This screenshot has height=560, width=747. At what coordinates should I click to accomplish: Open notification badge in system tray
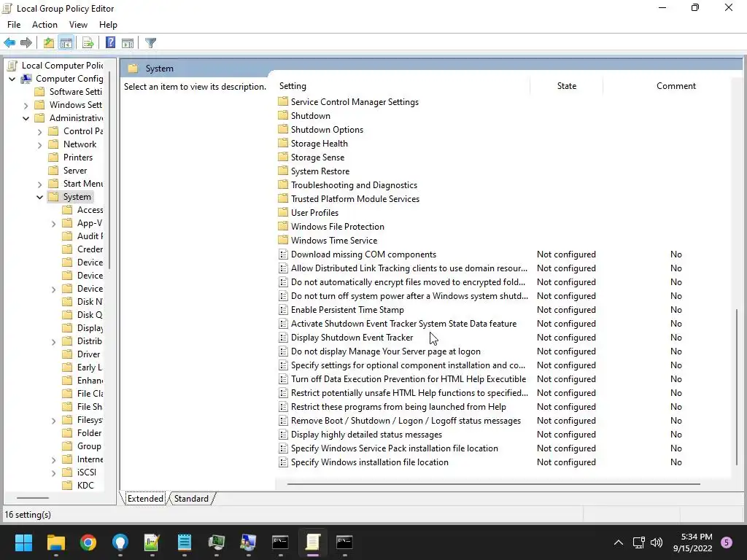tap(727, 542)
